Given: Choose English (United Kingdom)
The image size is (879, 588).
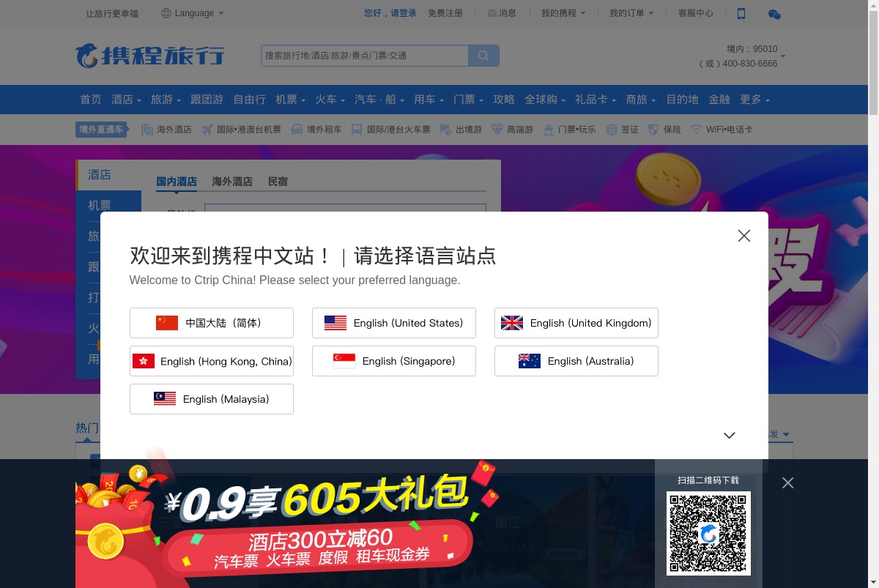Looking at the screenshot, I should pos(576,323).
